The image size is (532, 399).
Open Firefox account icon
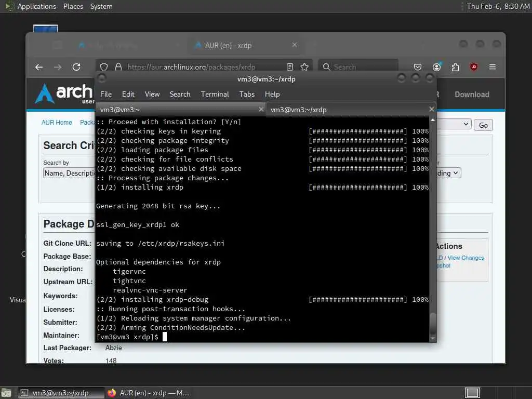(x=436, y=67)
